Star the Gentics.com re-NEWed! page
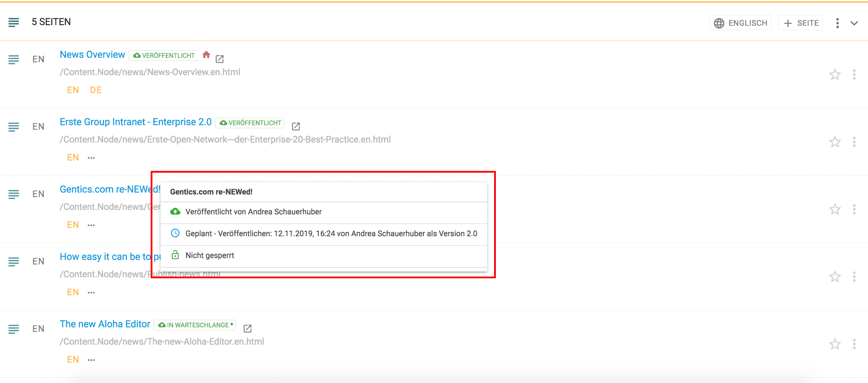Image resolution: width=868 pixels, height=383 pixels. point(835,210)
